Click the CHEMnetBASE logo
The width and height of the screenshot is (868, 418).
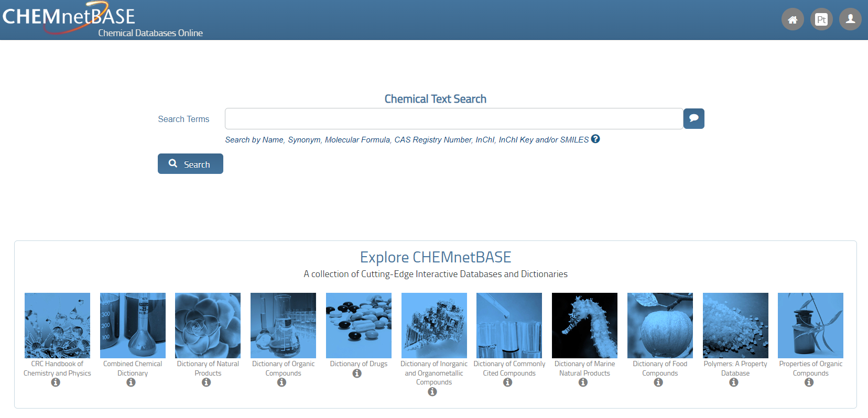103,20
